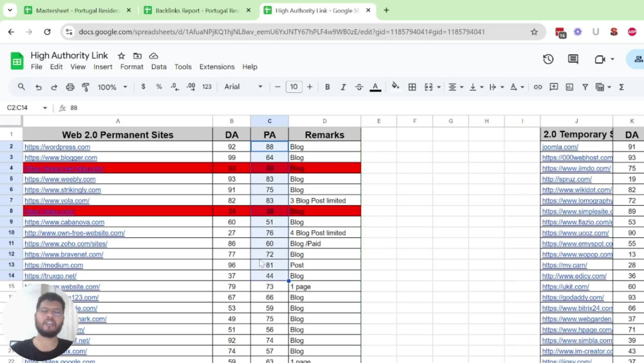Bookmark this page star icon
Image resolution: width=644 pixels, height=363 pixels.
pyautogui.click(x=534, y=32)
